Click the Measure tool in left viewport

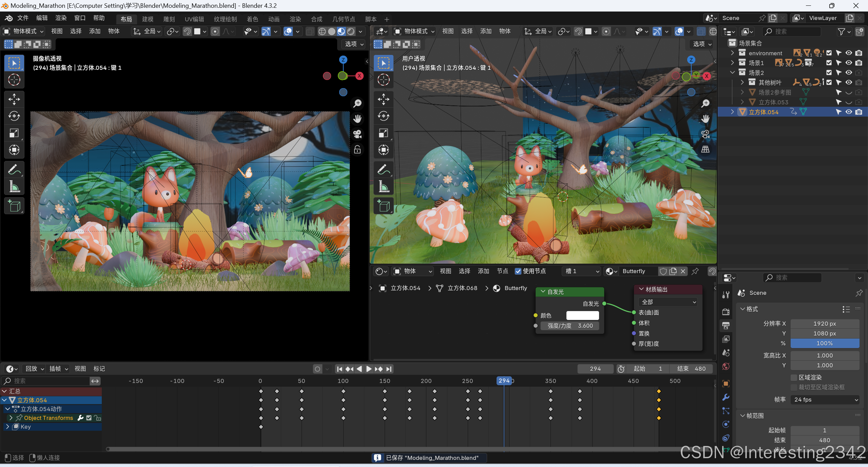click(14, 186)
